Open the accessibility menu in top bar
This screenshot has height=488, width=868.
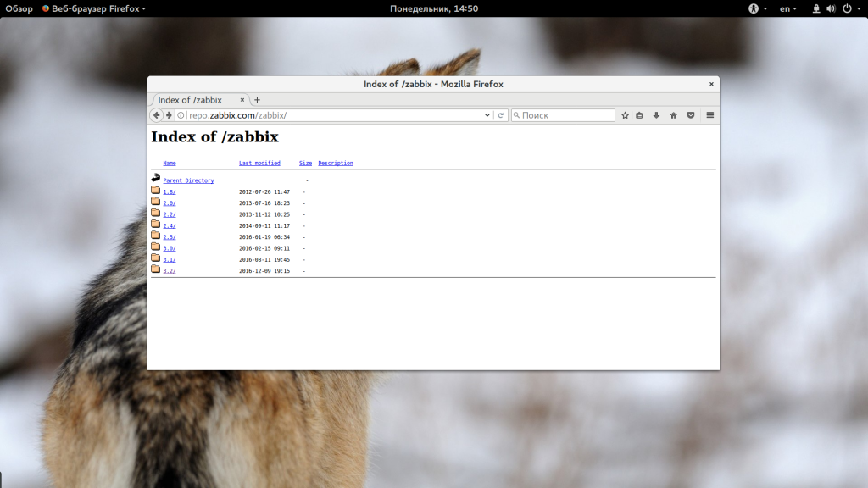point(757,8)
